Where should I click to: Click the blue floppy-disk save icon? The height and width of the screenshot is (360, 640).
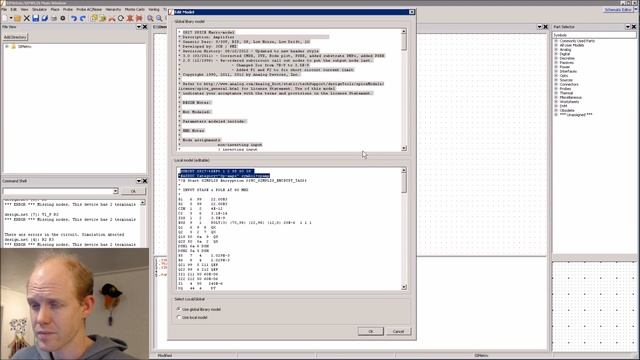(x=36, y=18)
